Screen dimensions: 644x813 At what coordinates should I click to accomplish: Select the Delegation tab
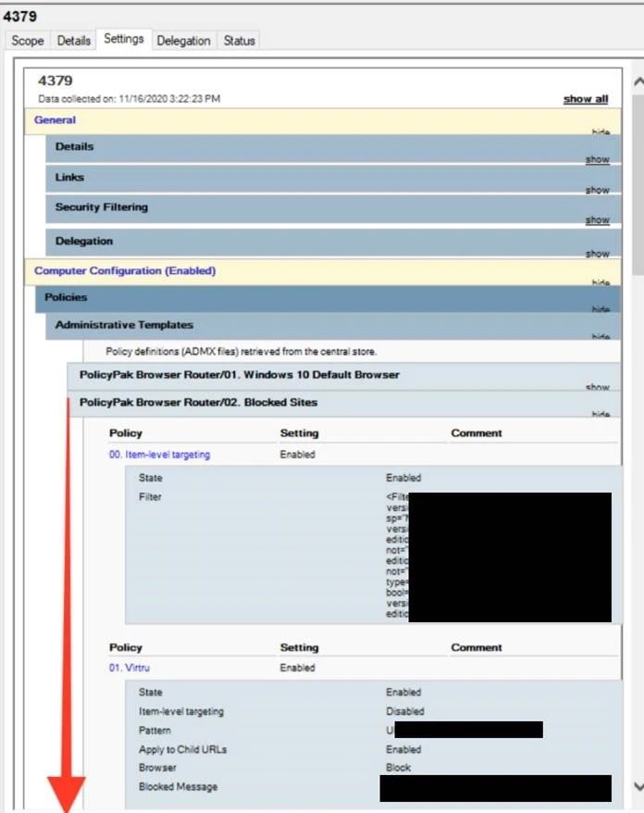(184, 41)
